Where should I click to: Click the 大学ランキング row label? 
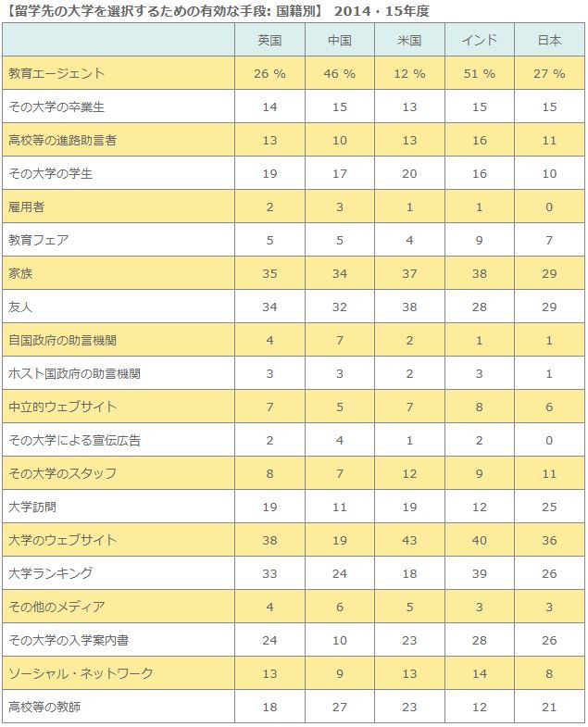coord(51,573)
